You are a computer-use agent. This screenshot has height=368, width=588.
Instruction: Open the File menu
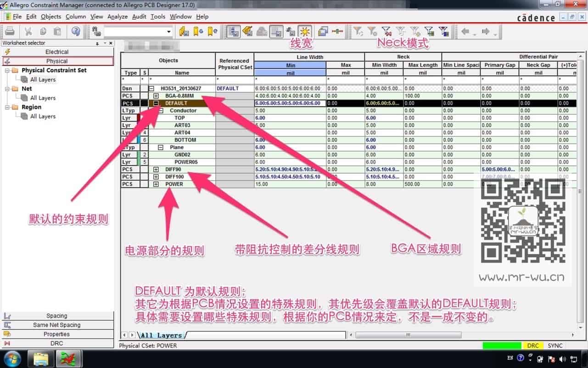(17, 17)
